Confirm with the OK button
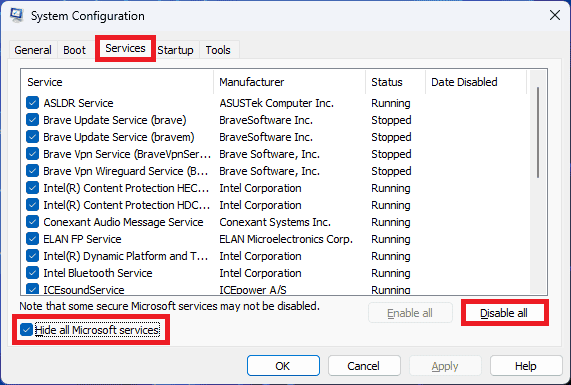This screenshot has width=571, height=385. [283, 365]
